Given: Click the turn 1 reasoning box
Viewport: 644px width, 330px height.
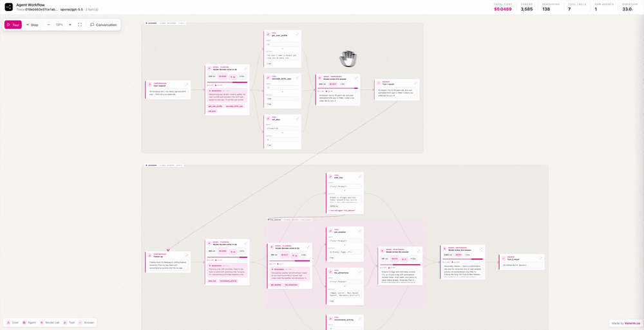Looking at the screenshot, I should 227,95.
